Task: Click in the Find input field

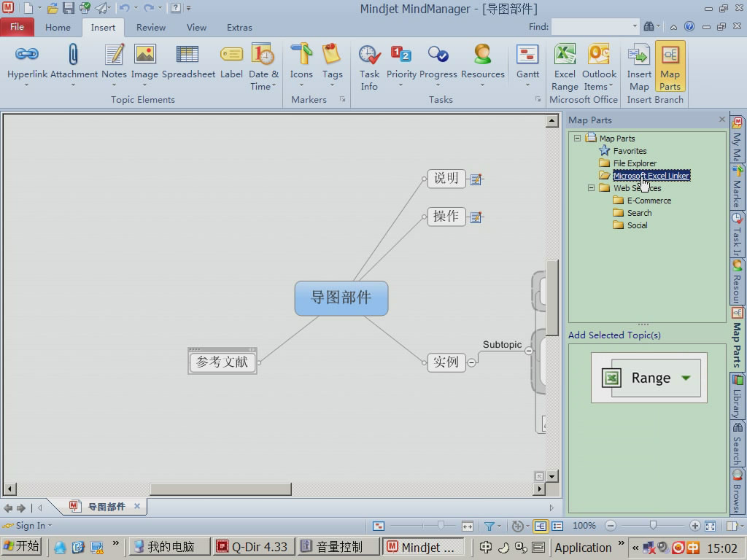Action: pos(591,27)
